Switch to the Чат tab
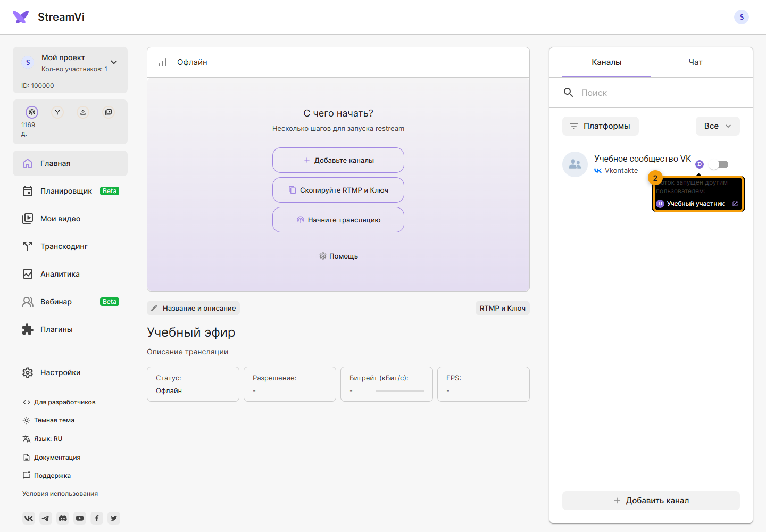 (x=695, y=62)
